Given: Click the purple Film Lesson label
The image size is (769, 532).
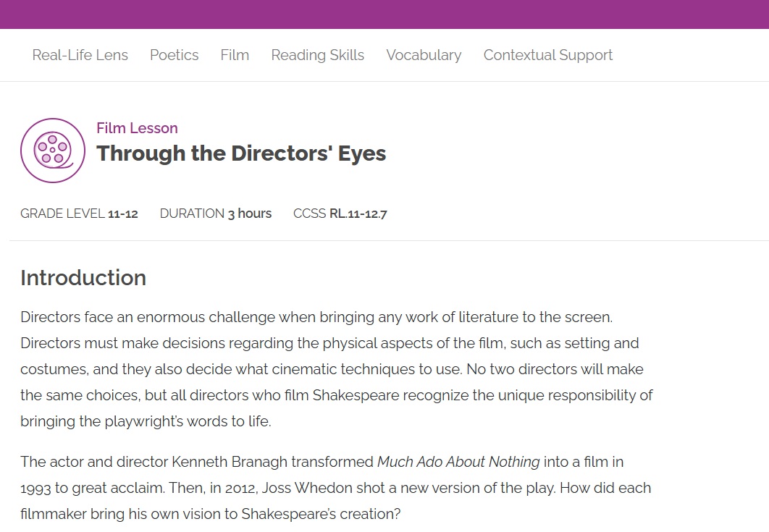Looking at the screenshot, I should tap(137, 128).
